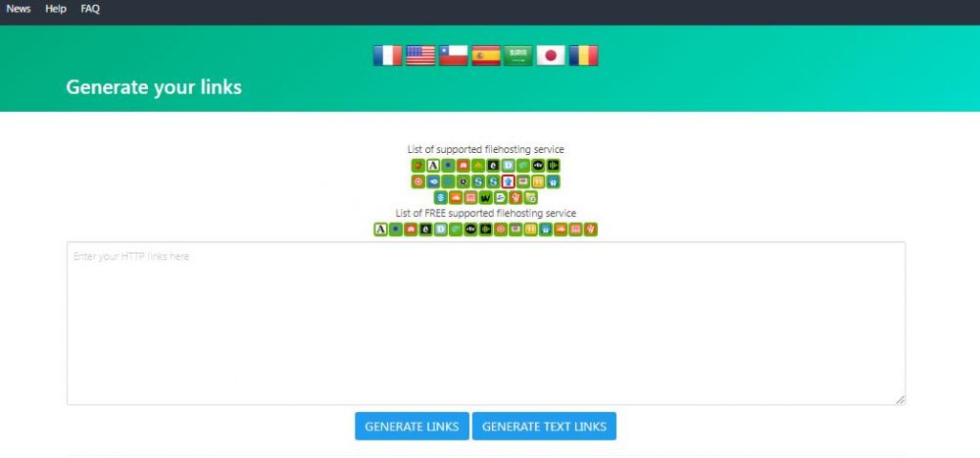Click 'List of FREE supported filehosting service' text
The image size is (980, 458).
tap(486, 214)
